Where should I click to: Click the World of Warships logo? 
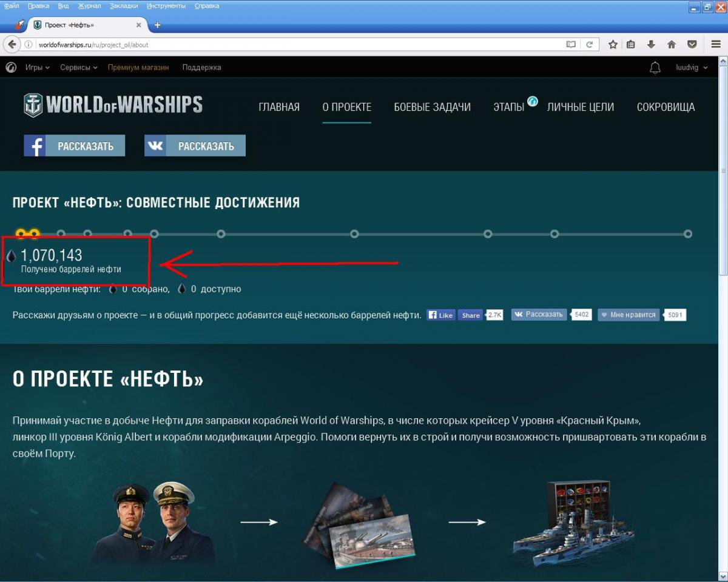pyautogui.click(x=113, y=105)
